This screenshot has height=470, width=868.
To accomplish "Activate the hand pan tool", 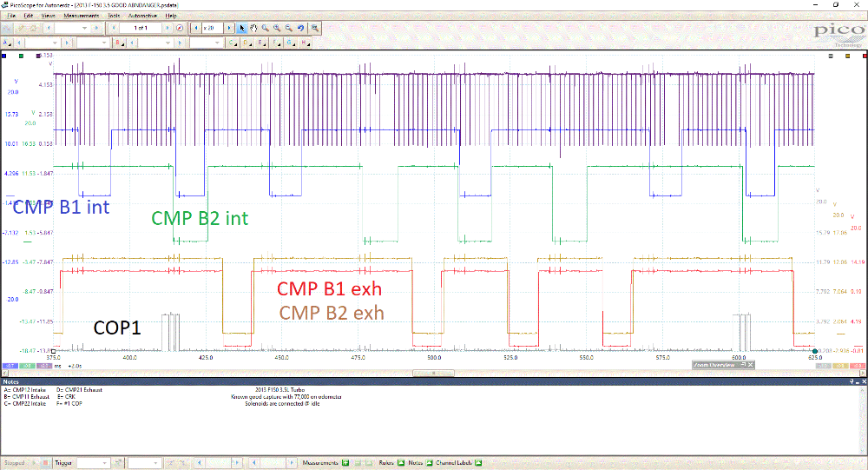I will 253,28.
